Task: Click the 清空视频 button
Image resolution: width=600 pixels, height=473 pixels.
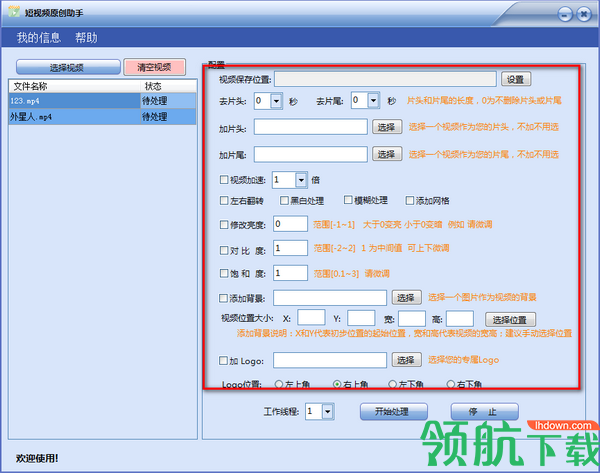Action: click(x=155, y=67)
